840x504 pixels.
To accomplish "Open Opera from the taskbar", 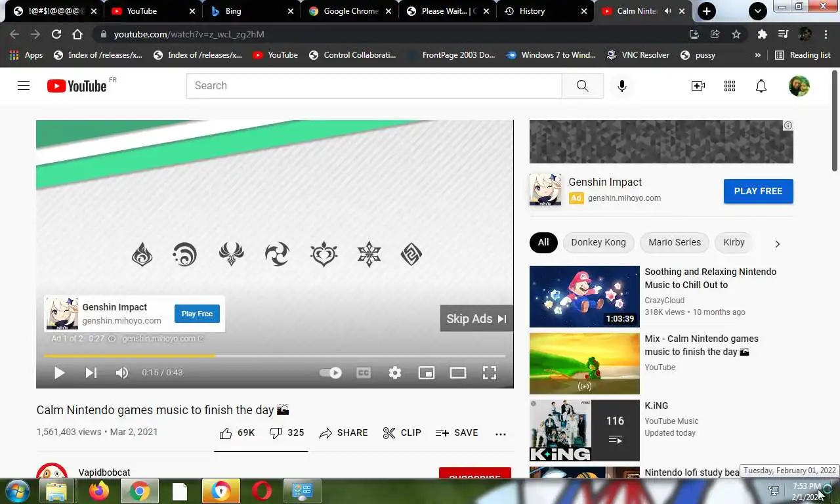I will click(x=262, y=491).
